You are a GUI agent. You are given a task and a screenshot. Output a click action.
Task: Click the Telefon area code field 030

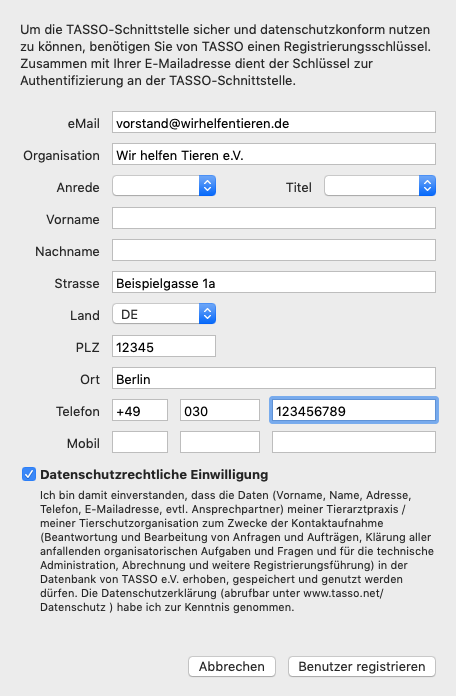[220, 410]
